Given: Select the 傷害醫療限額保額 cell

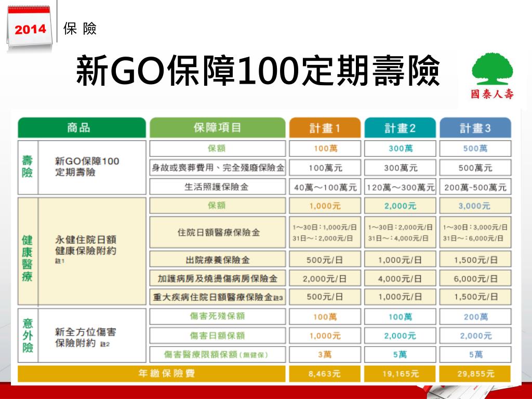Looking at the screenshot, I should pos(218,354).
